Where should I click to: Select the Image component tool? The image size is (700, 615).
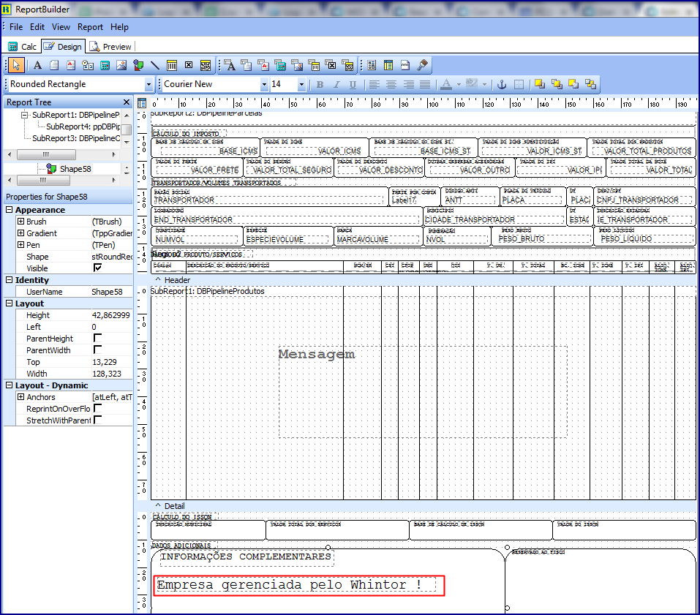click(x=121, y=65)
